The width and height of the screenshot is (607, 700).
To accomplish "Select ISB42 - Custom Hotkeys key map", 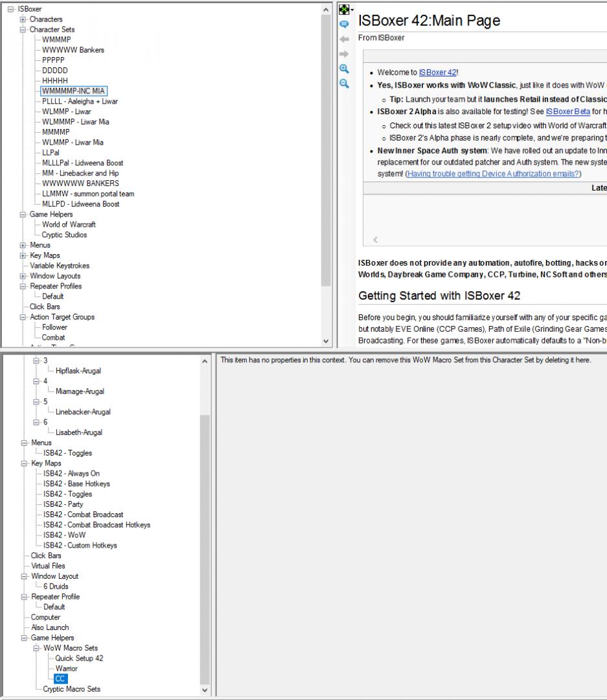I will click(x=80, y=545).
